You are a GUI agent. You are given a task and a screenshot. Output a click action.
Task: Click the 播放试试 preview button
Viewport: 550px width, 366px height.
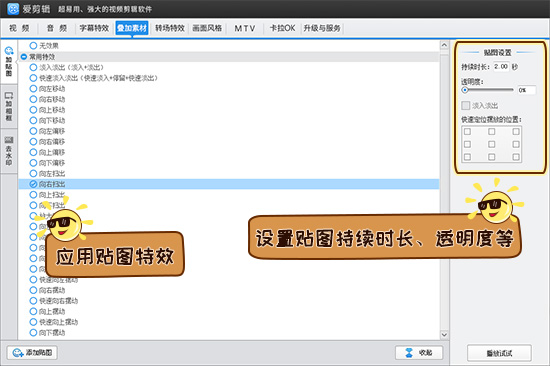coord(499,353)
